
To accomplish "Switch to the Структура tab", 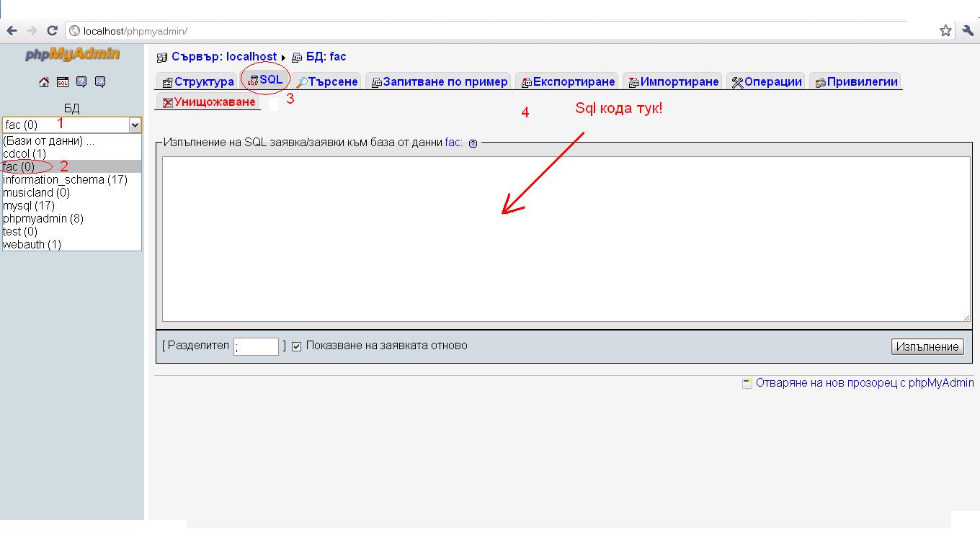I will click(x=198, y=81).
